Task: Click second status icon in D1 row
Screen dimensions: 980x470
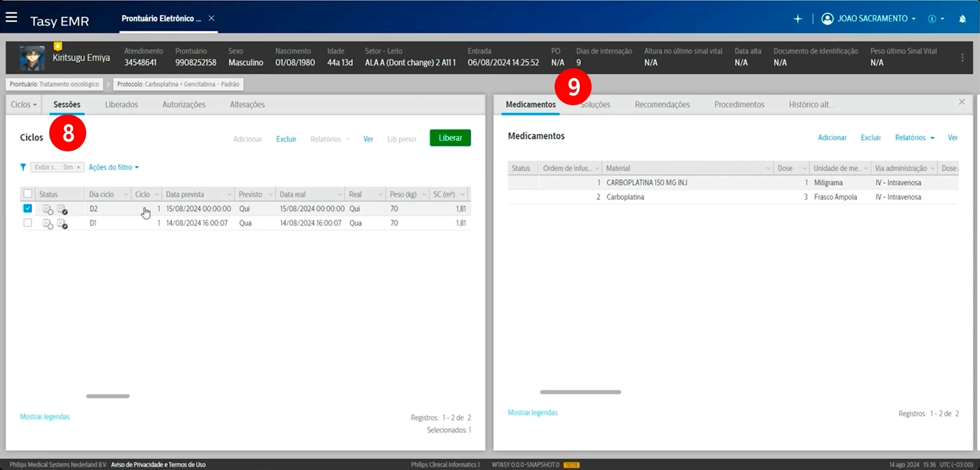Action: [x=62, y=223]
